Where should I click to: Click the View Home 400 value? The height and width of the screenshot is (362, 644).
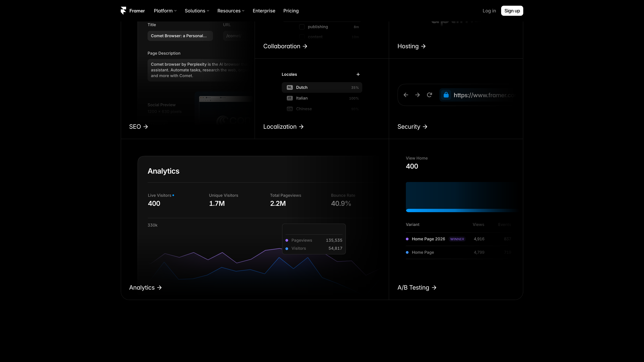click(x=412, y=166)
